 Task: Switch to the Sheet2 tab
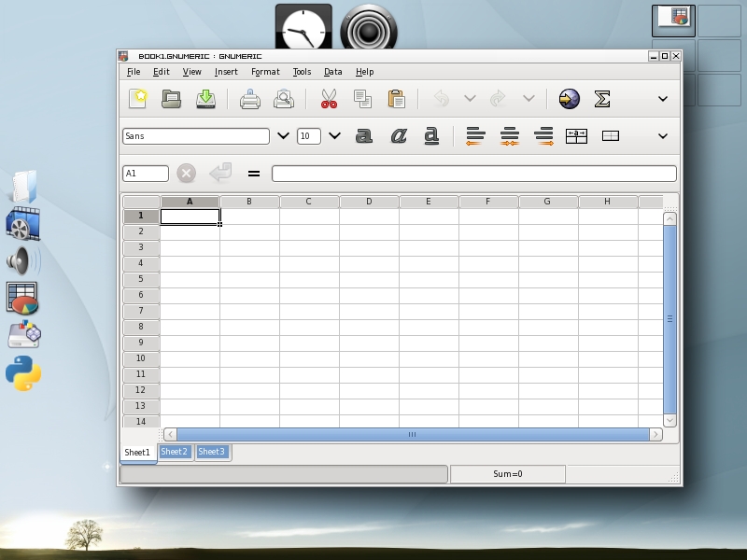175,452
